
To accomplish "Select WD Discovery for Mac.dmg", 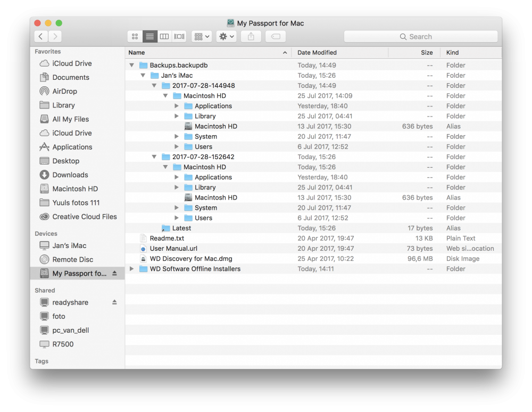I will pos(313,259).
